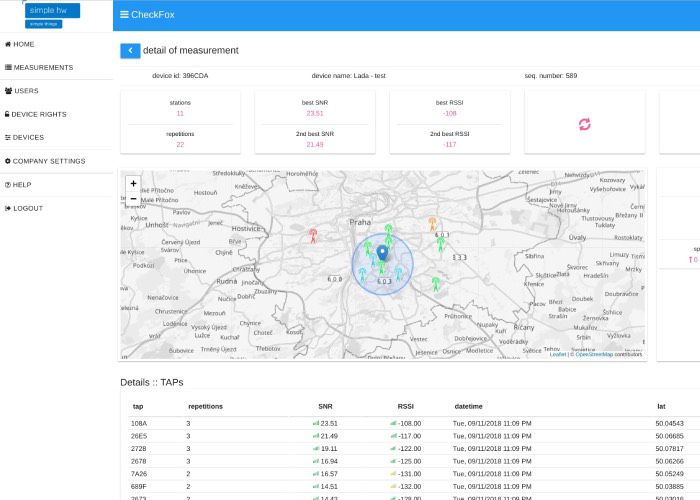Click the red station tower marker
Image resolution: width=700 pixels, height=500 pixels.
click(x=313, y=236)
